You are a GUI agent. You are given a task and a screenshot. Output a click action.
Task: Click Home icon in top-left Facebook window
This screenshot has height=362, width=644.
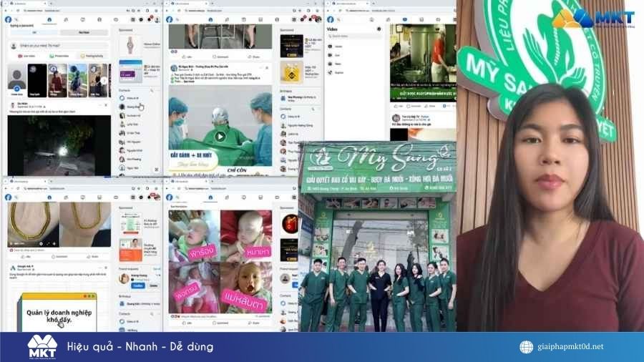point(49,19)
